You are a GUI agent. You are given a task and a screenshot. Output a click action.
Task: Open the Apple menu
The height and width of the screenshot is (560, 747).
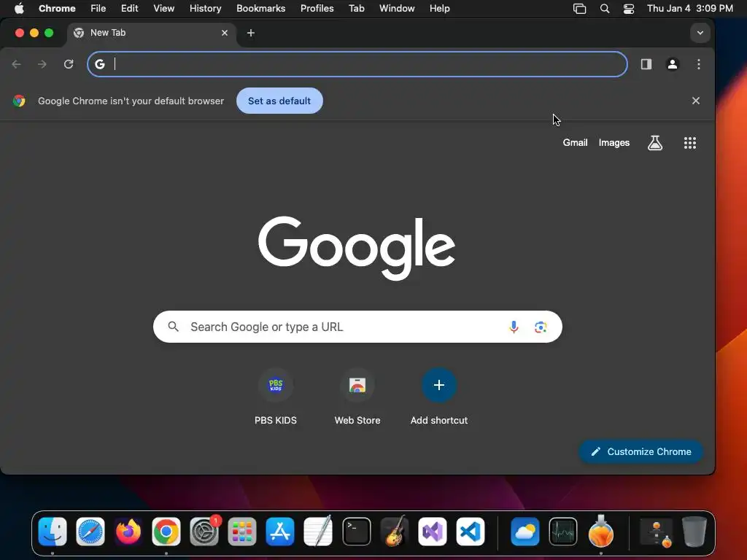point(19,8)
